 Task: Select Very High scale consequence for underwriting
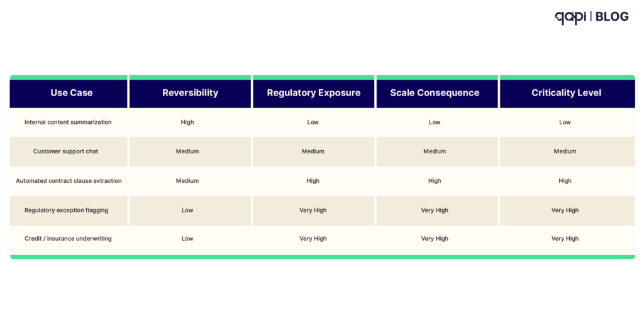coord(435,239)
